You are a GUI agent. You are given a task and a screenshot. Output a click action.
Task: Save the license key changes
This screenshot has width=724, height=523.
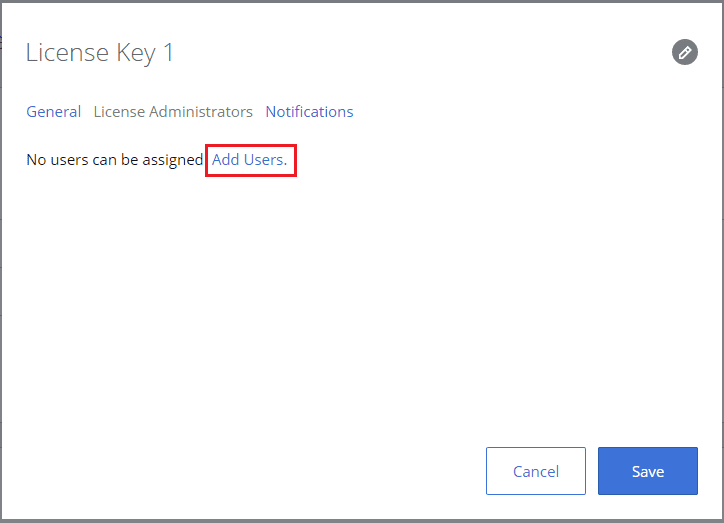[x=648, y=471]
